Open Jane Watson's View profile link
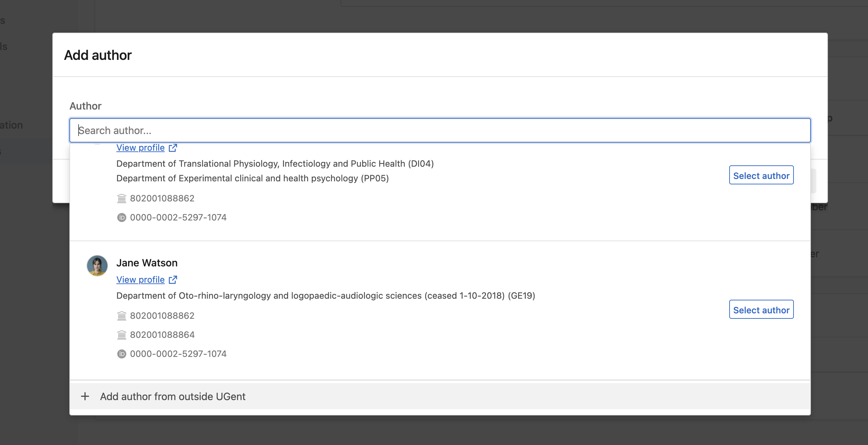Image resolution: width=868 pixels, height=445 pixels. (x=140, y=280)
